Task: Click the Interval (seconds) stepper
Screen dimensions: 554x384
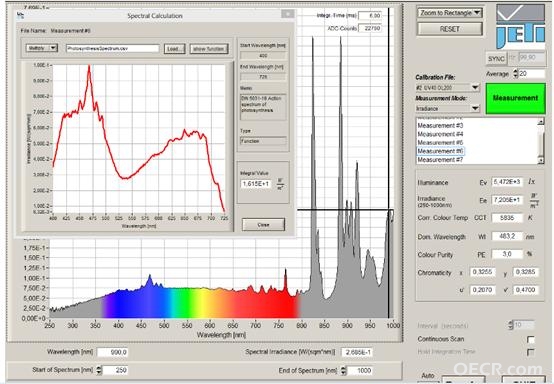Action: tap(510, 325)
